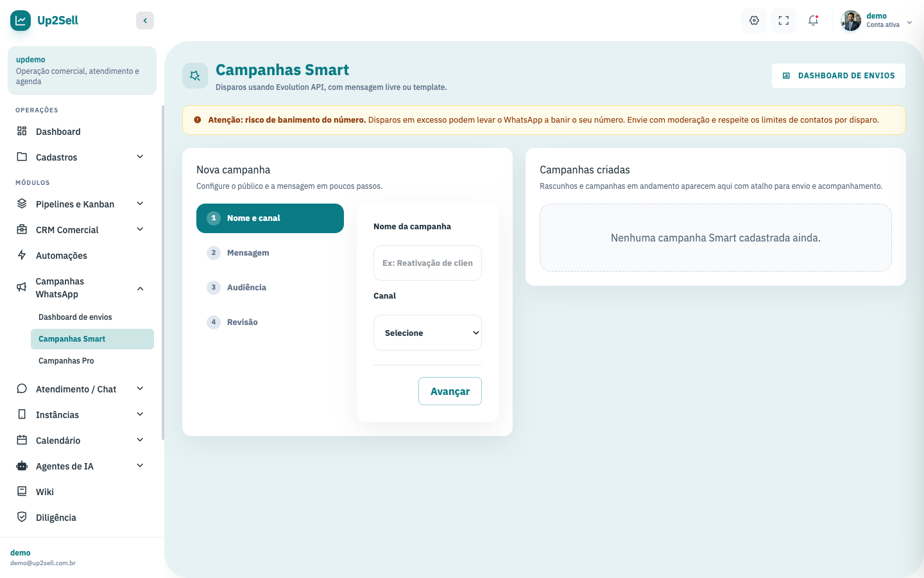Click the Instâncias phone icon
Viewport: 924px width, 578px height.
(x=22, y=414)
